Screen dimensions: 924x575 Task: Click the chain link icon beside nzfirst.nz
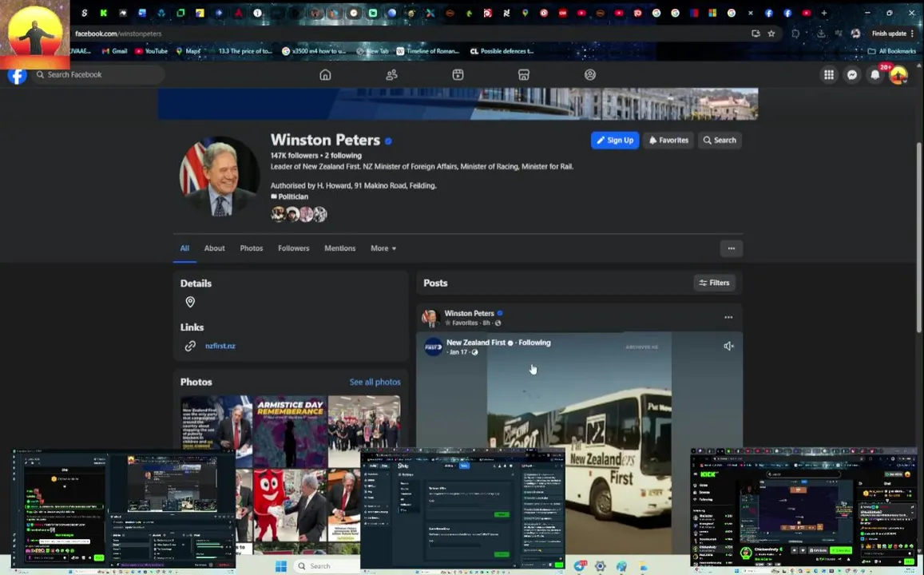pos(190,346)
